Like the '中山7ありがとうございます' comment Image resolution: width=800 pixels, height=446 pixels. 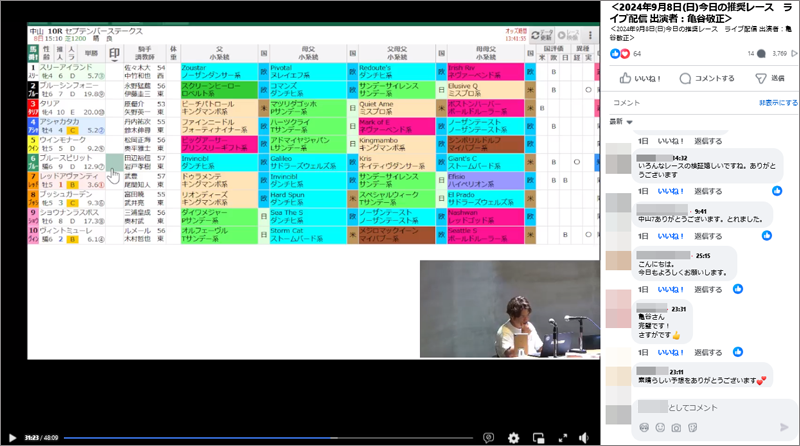(670, 236)
